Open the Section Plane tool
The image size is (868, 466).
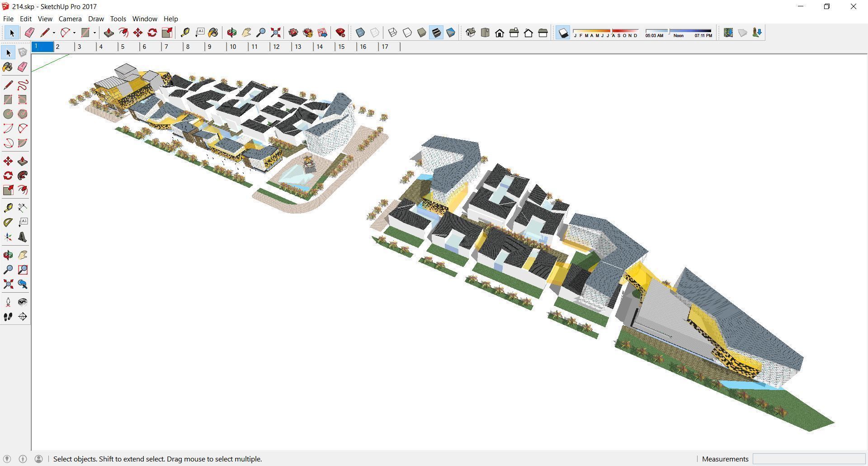(x=23, y=317)
